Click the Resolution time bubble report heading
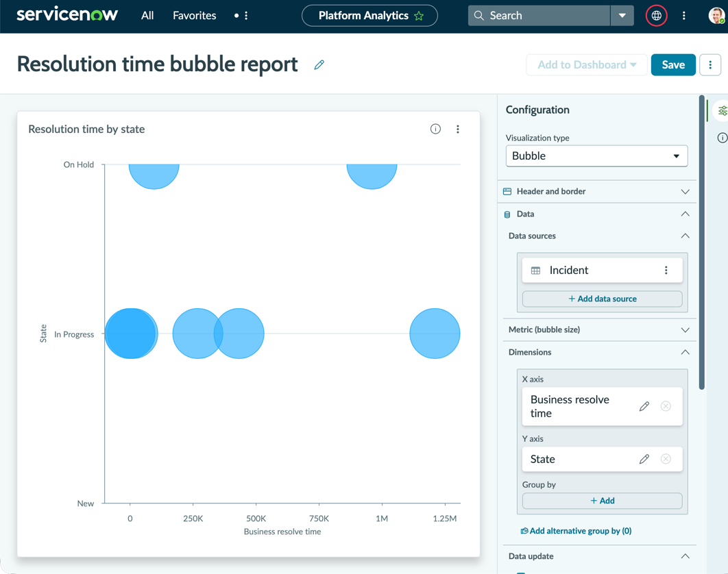728x574 pixels. (158, 64)
